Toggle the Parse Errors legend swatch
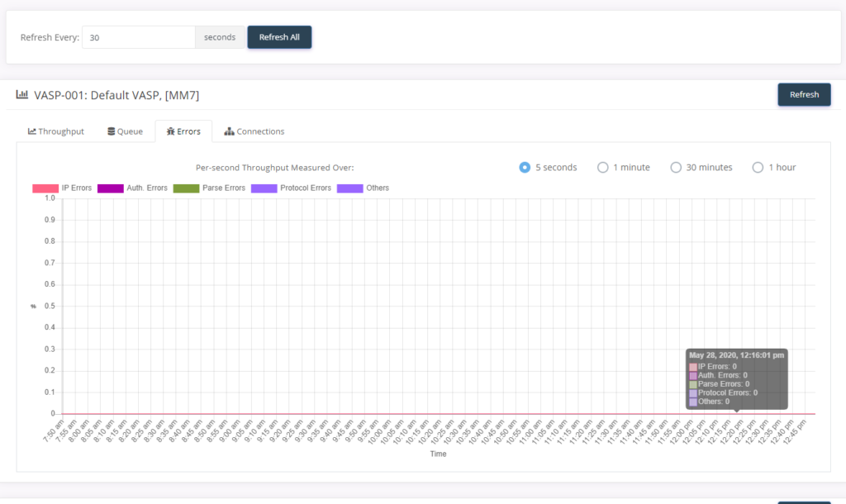Viewport: 846px width, 504px height. pos(186,188)
